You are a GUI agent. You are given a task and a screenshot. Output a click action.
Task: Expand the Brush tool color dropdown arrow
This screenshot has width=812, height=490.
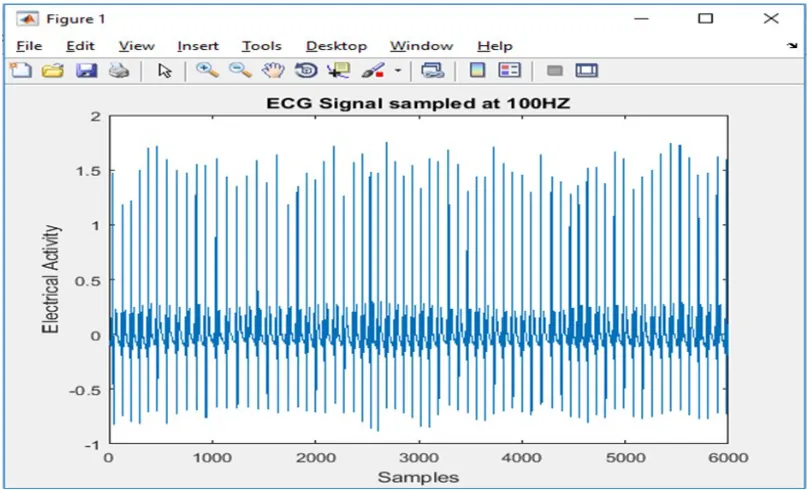(398, 70)
